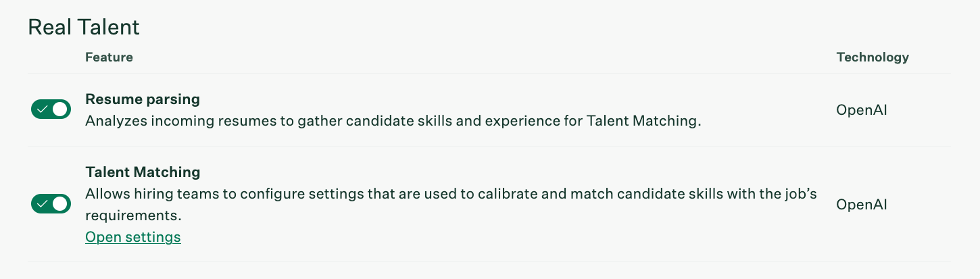Viewport: 980px width, 279px height.
Task: Click the checkmark inside Talent Matching switch
Action: point(43,203)
